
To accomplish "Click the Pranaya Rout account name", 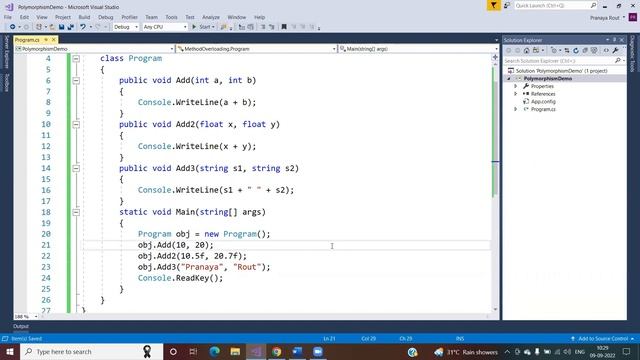I will (604, 18).
